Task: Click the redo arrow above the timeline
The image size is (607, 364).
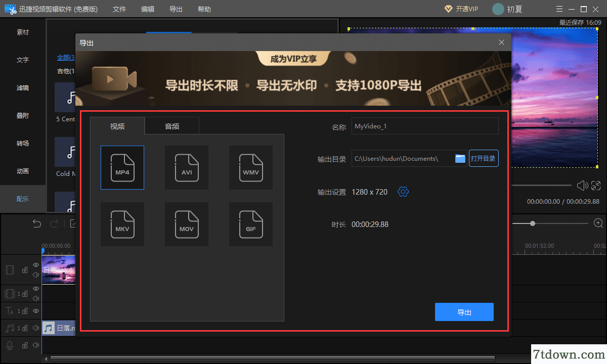Action: coord(54,223)
